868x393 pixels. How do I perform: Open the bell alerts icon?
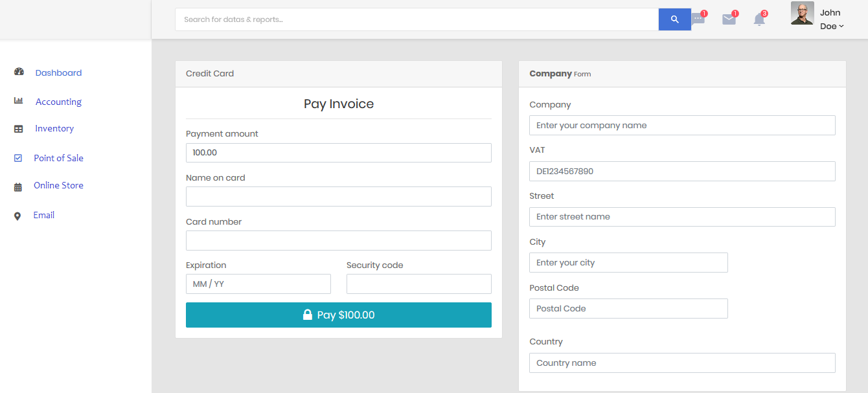[x=759, y=19]
